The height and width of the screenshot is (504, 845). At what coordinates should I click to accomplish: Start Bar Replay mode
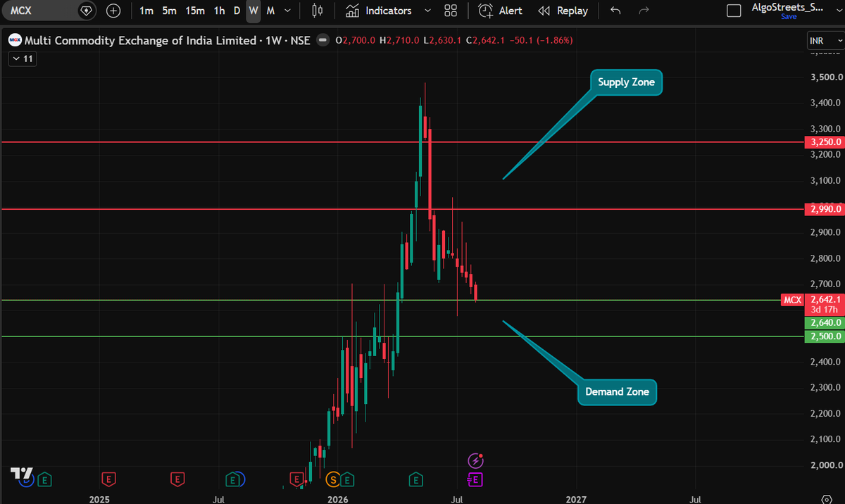[563, 11]
